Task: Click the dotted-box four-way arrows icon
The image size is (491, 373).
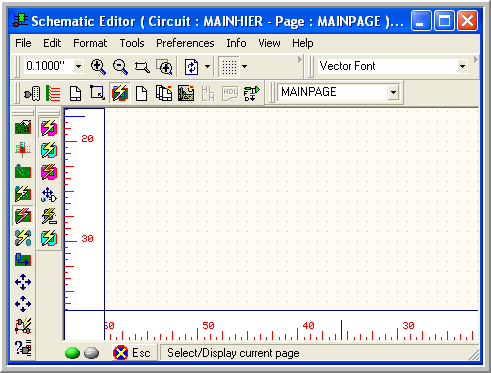Action: (x=23, y=304)
